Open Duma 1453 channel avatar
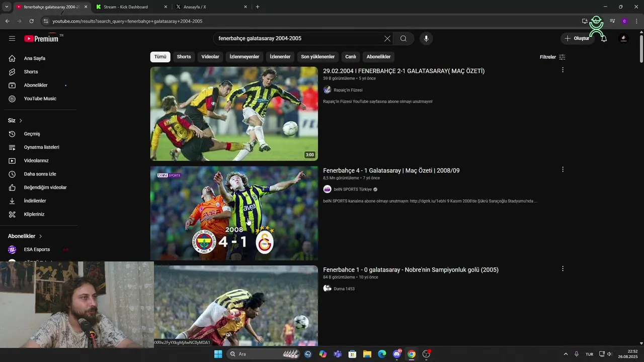This screenshot has height=362, width=644. tap(327, 289)
